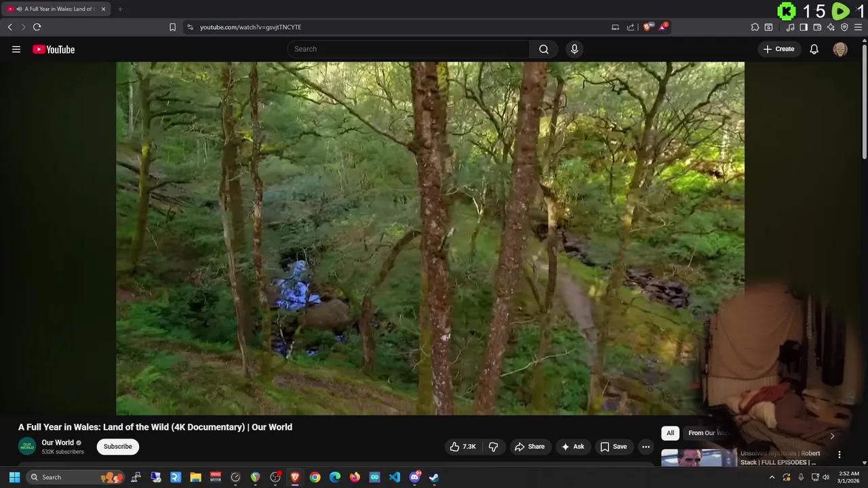Viewport: 868px width, 488px height.
Task: Click the YouTube search magnifier button
Action: tap(544, 49)
